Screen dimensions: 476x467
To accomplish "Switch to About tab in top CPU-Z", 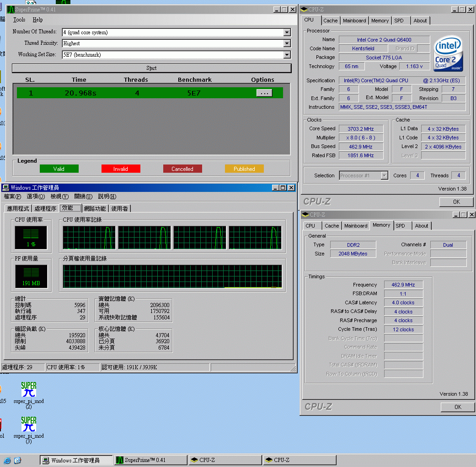I will (420, 21).
